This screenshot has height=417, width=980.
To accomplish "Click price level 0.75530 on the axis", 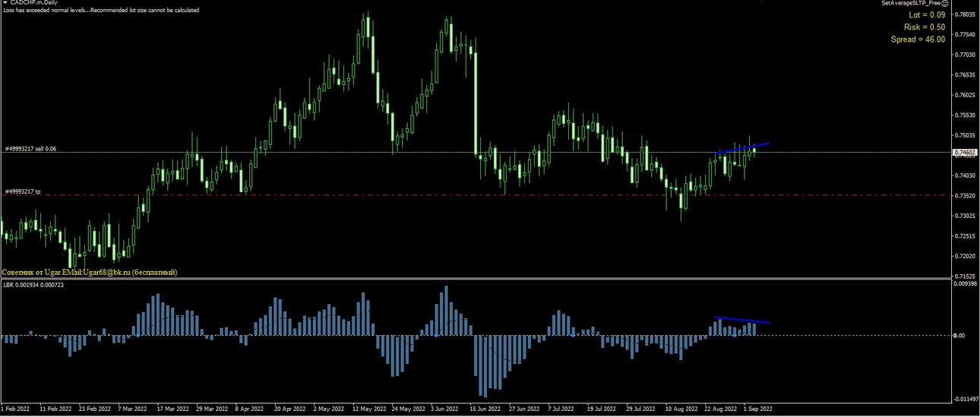I will [966, 115].
